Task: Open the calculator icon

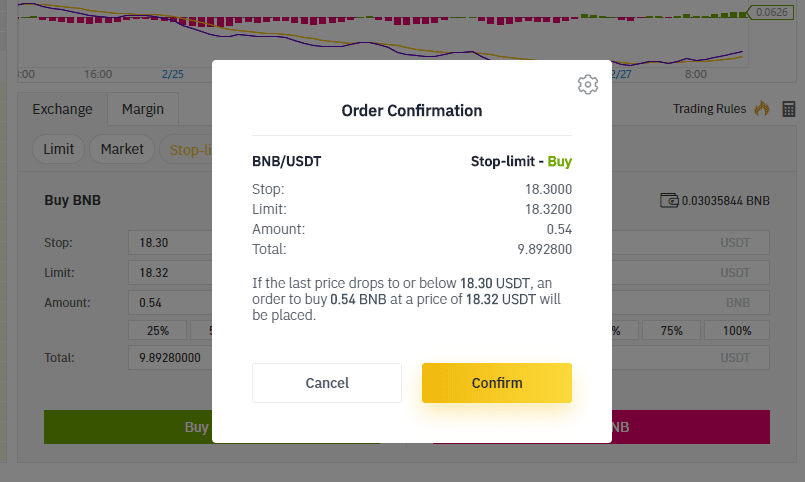Action: tap(789, 108)
